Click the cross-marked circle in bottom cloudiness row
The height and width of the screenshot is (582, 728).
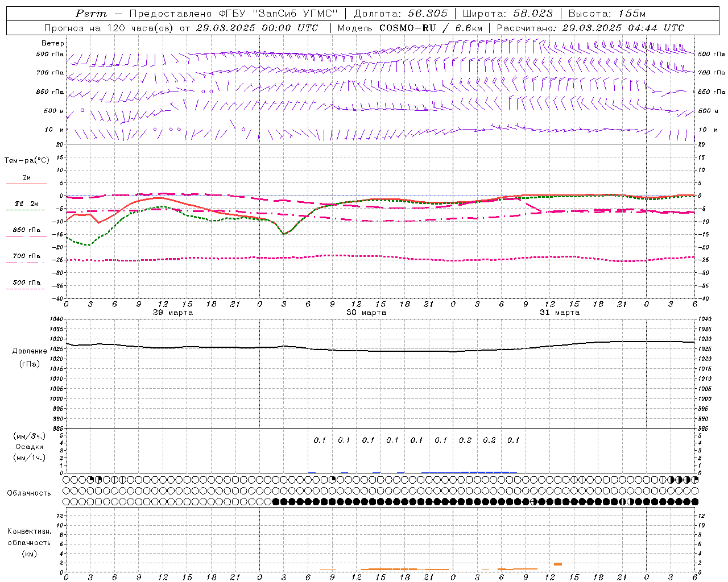point(533,502)
